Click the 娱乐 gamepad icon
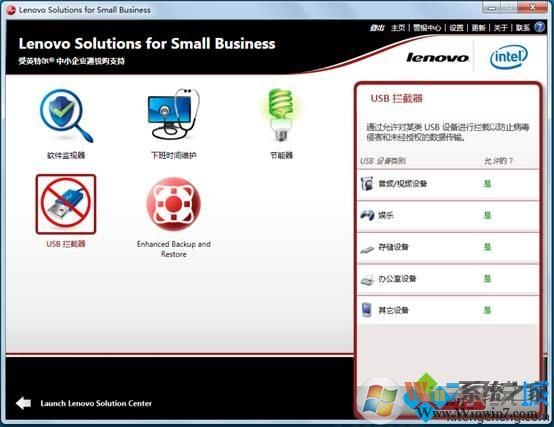 (x=367, y=215)
